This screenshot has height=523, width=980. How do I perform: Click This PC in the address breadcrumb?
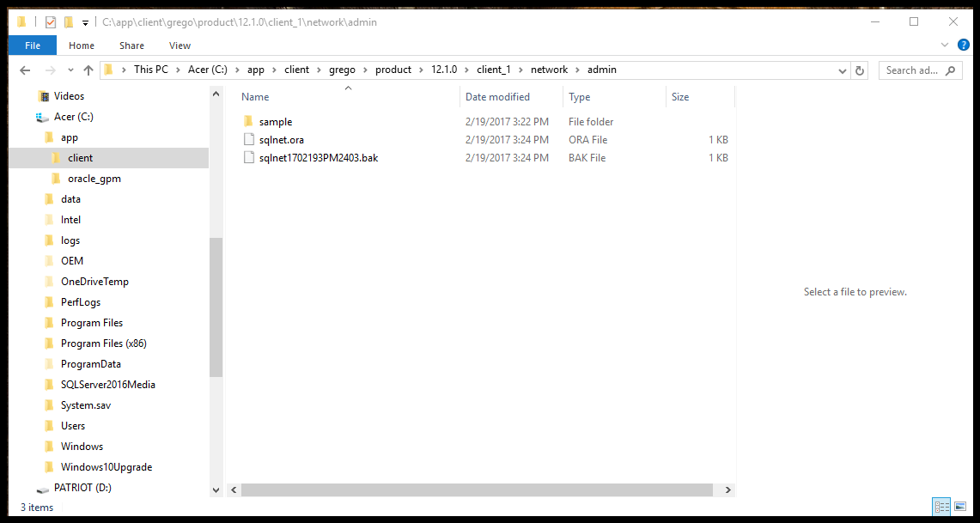tap(150, 70)
